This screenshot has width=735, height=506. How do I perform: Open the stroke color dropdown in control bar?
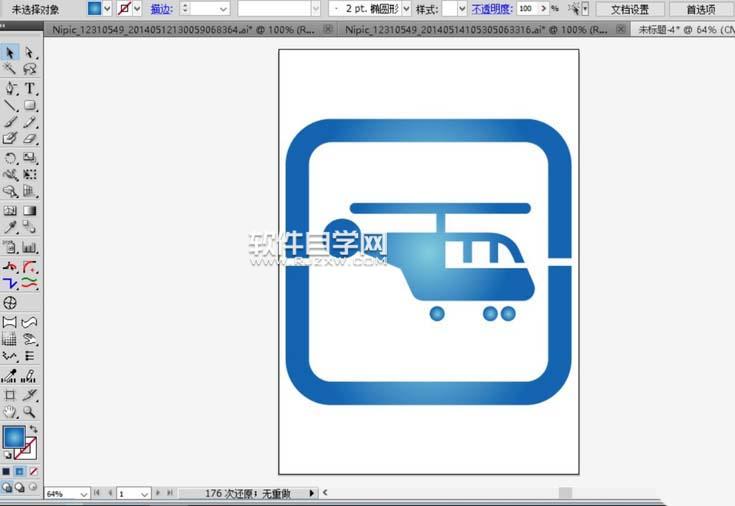point(137,9)
